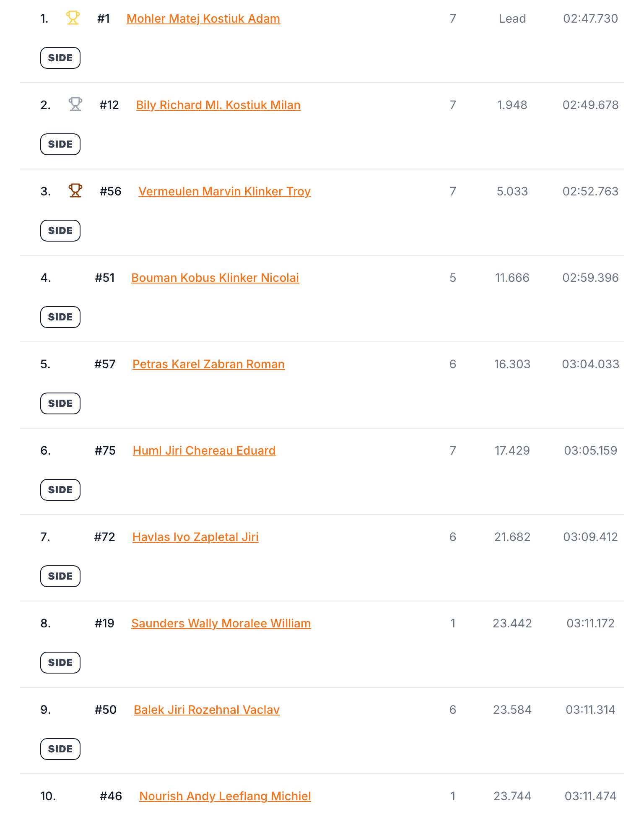This screenshot has height=822, width=644.
Task: Click SIDE badge under entry #75
Action: click(x=60, y=490)
